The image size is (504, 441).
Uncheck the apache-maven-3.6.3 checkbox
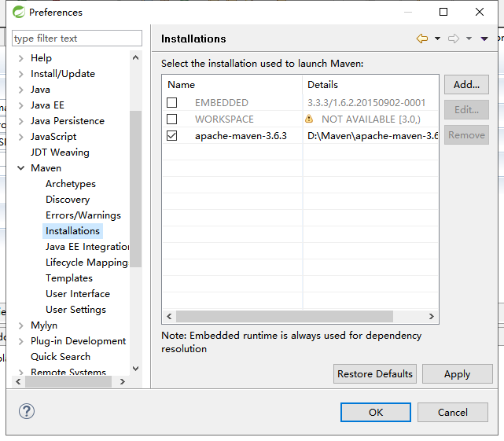point(171,136)
